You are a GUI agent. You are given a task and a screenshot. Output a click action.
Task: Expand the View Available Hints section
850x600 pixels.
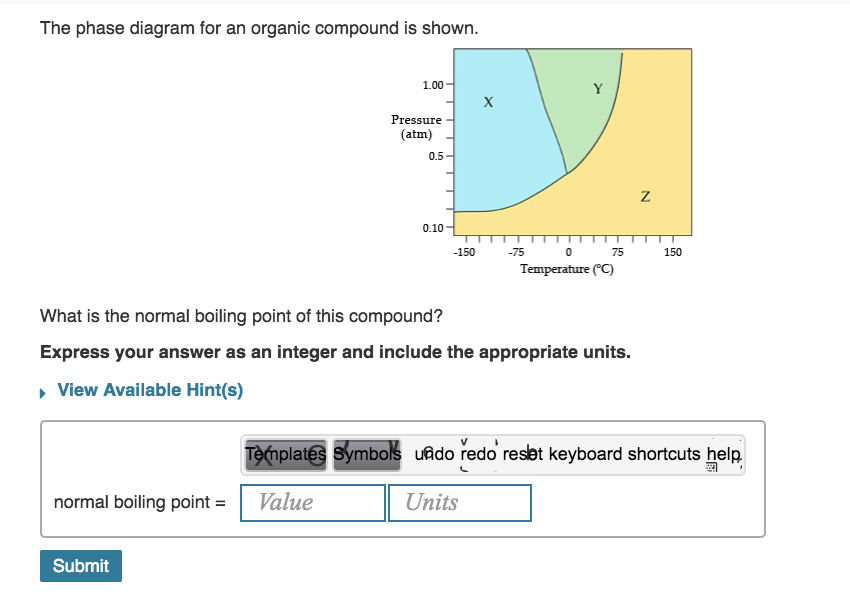tap(150, 390)
